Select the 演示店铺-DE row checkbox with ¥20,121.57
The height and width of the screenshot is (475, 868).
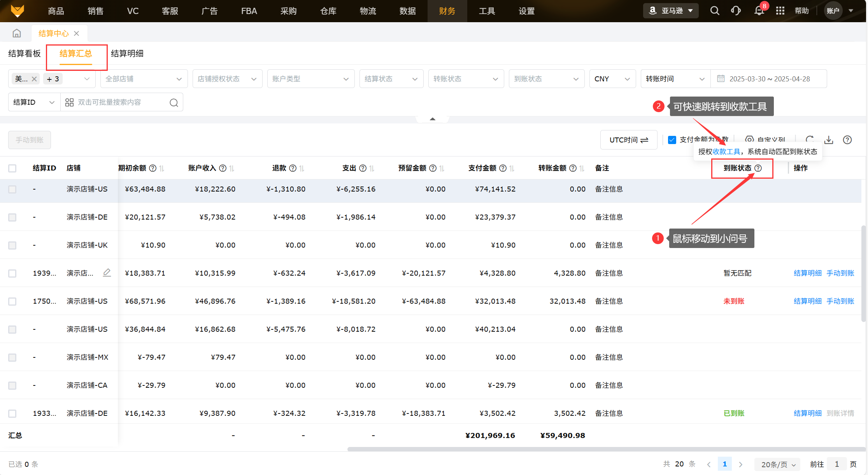point(12,217)
